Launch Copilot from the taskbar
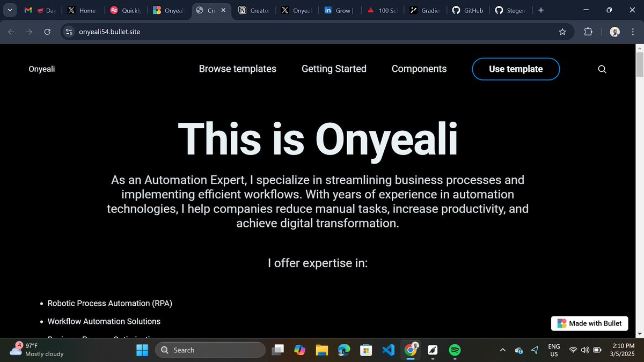This screenshot has height=362, width=644. coord(299,350)
